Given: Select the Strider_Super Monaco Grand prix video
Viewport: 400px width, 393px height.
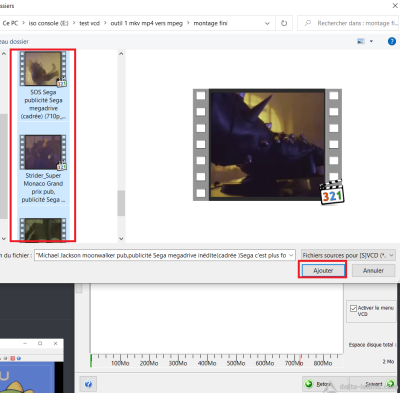Looking at the screenshot, I should point(43,169).
